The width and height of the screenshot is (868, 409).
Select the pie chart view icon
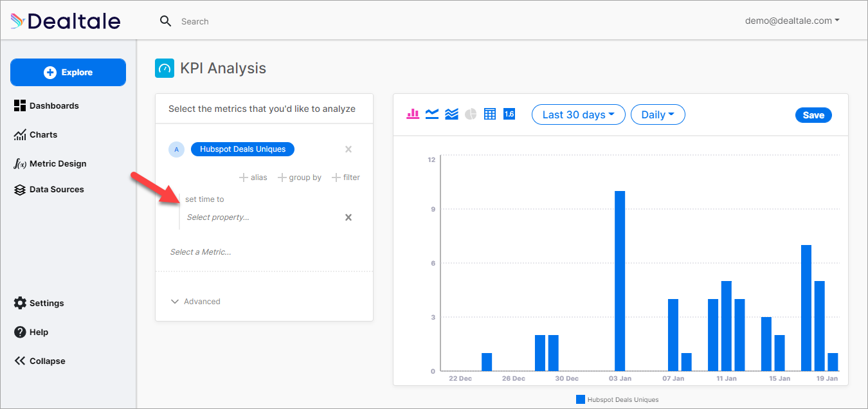coord(471,114)
